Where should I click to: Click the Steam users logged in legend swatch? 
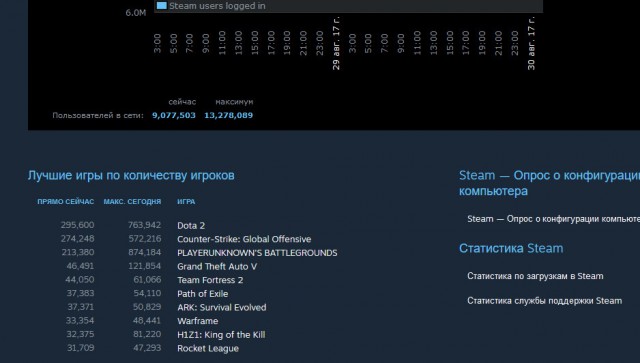click(x=162, y=6)
